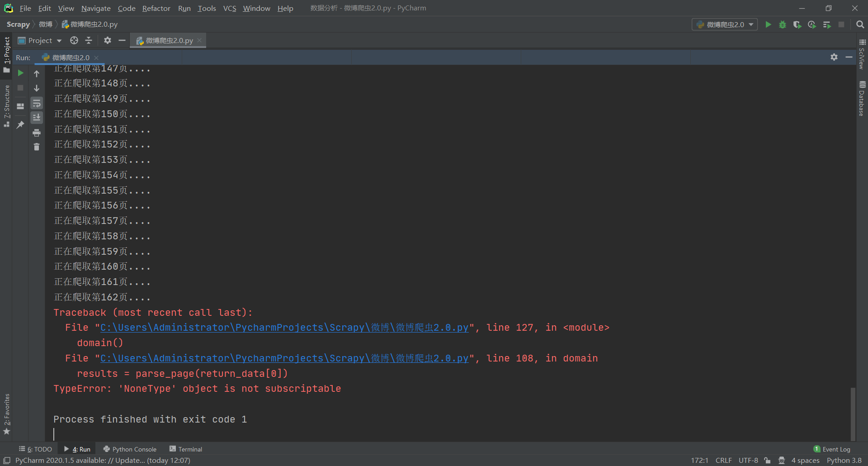Click the 微博 folder breadcrumb
Image resolution: width=868 pixels, height=466 pixels.
[46, 24]
